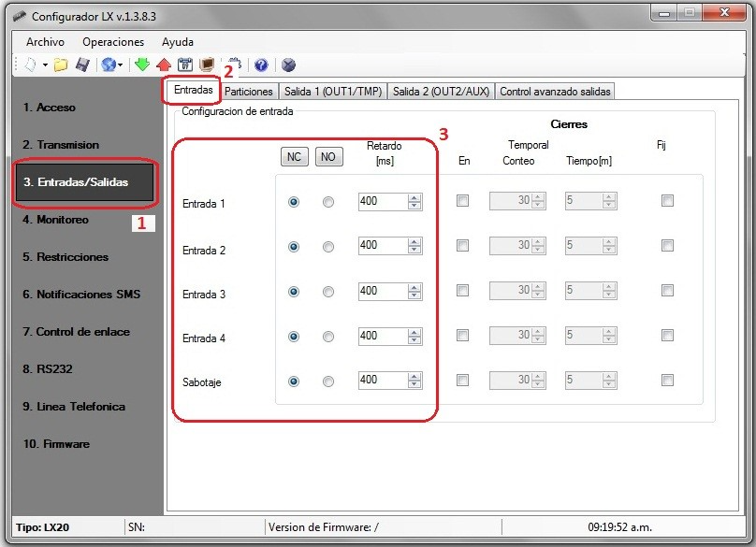Click 'Version de Firmware: /' status text

[x=324, y=527]
